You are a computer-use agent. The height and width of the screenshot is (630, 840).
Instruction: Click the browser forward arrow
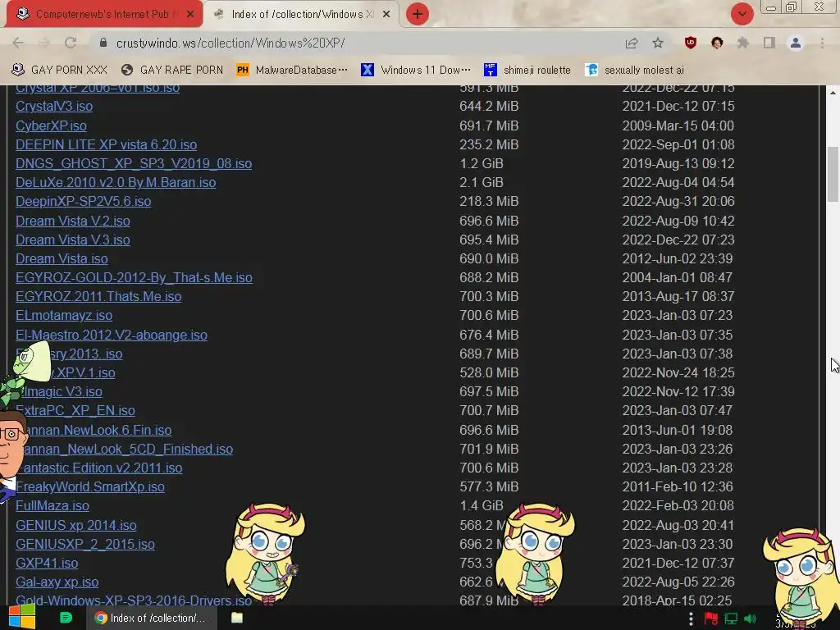pyautogui.click(x=44, y=43)
